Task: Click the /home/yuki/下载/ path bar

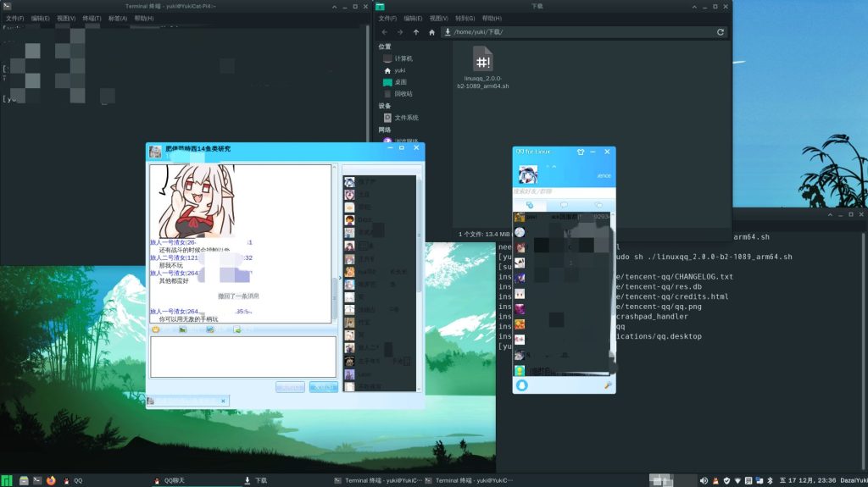Action: [576, 32]
